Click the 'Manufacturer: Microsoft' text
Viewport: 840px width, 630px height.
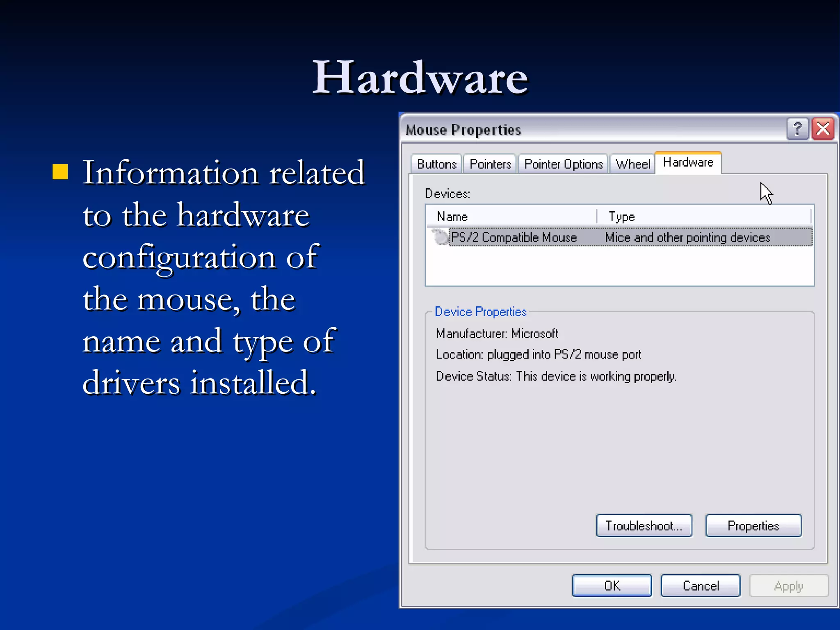point(497,333)
